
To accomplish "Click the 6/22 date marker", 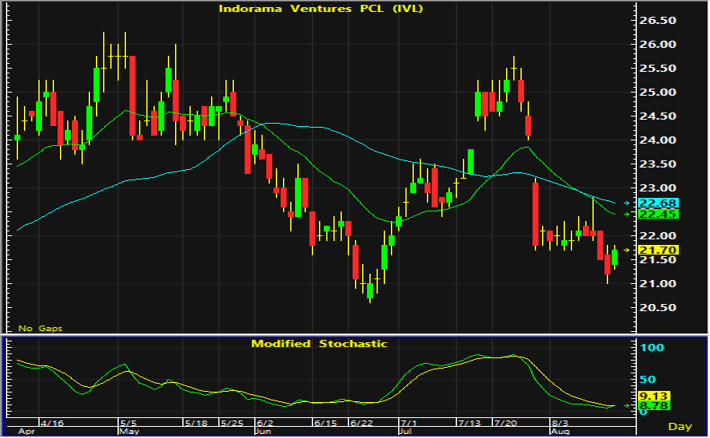I will tap(361, 423).
